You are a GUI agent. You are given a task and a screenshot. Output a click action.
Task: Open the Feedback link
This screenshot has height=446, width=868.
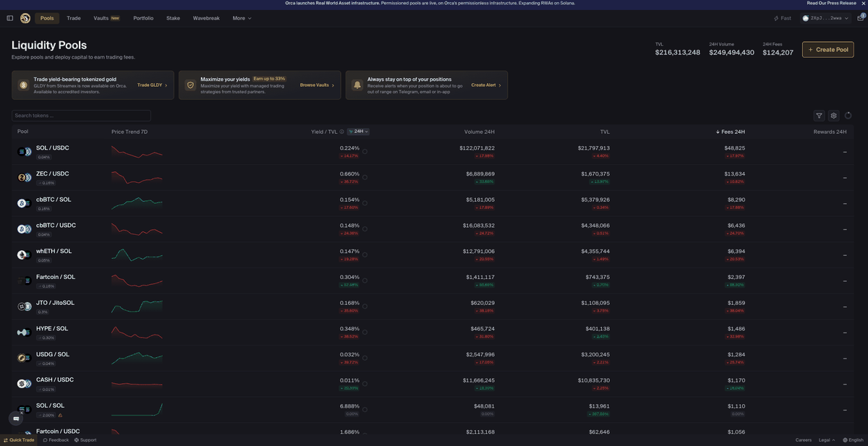(56, 439)
